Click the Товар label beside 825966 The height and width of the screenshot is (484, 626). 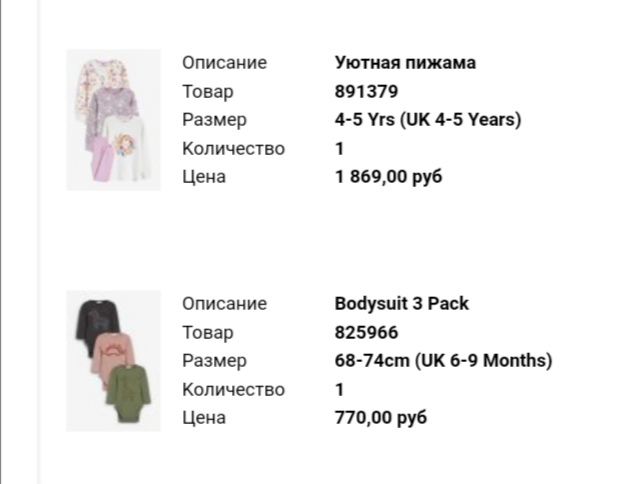(207, 332)
